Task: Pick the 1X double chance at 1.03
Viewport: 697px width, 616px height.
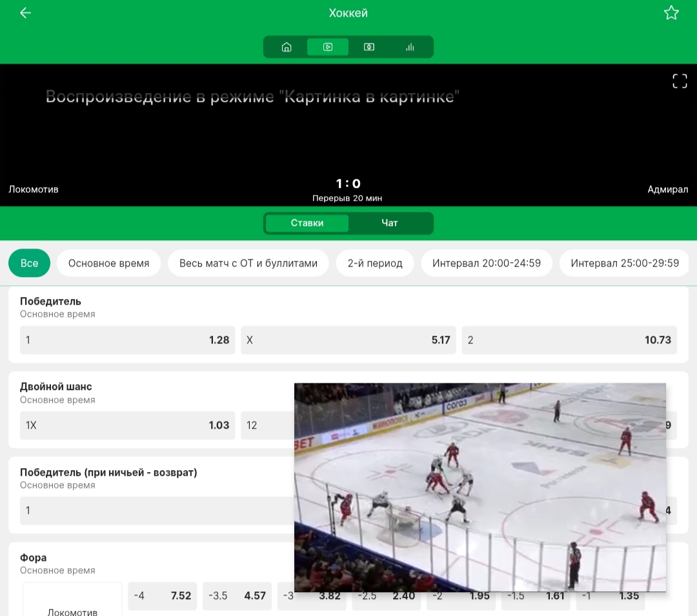Action: 127,425
